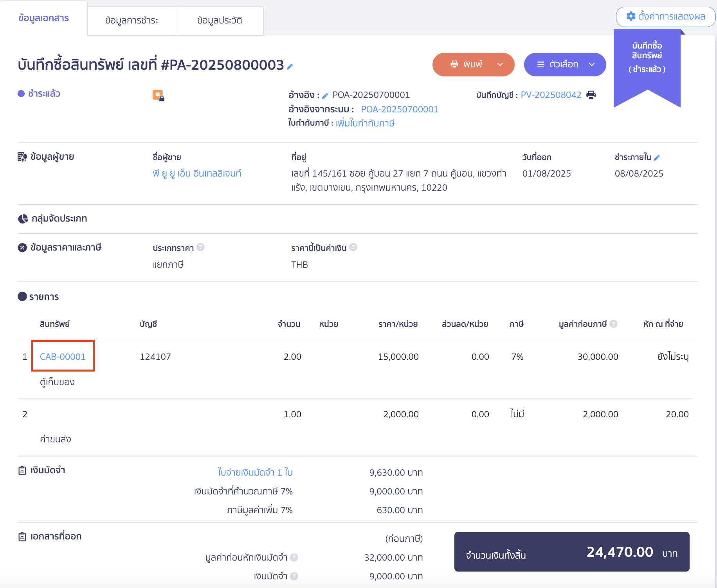Open asset record CAB-00001
This screenshot has height=588, width=717.
(x=63, y=356)
